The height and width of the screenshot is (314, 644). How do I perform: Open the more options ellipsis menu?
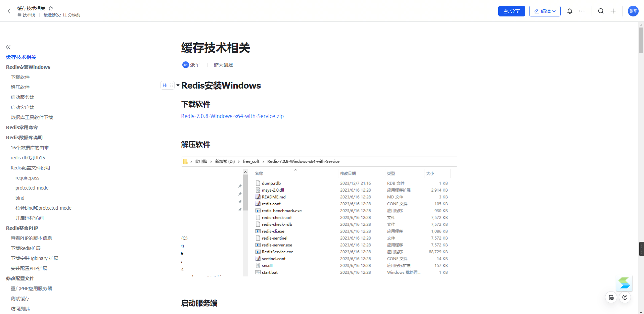click(582, 11)
